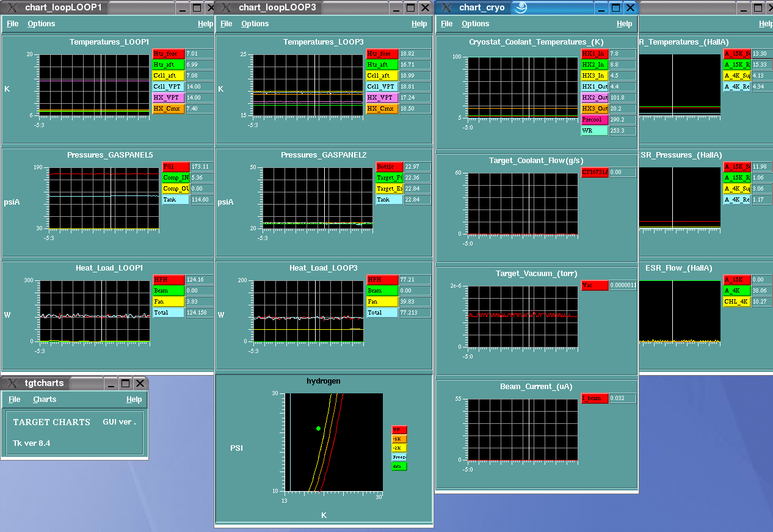Click the X window icon of chart_cryo
The height and width of the screenshot is (532, 773).
point(446,7)
